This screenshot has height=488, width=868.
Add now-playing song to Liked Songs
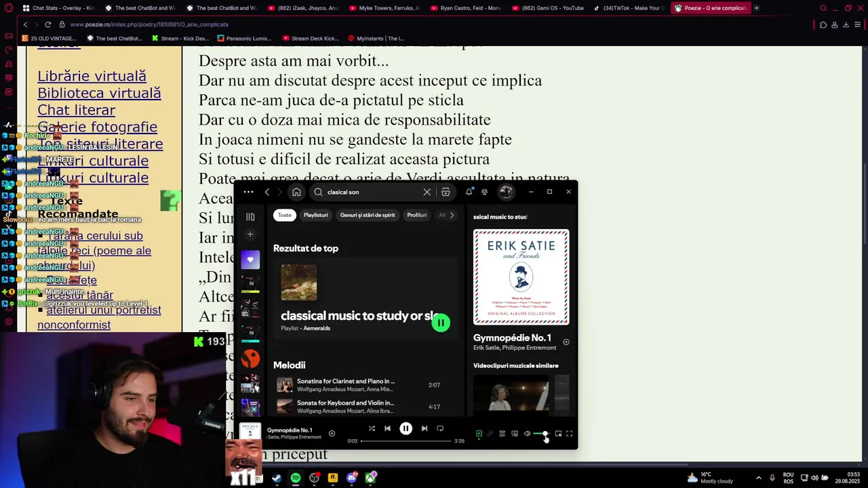point(332,434)
